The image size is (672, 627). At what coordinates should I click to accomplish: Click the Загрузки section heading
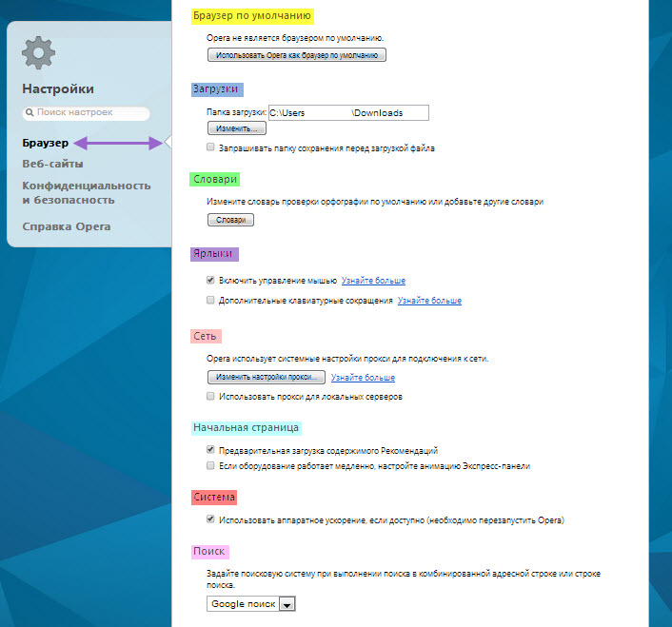[217, 89]
